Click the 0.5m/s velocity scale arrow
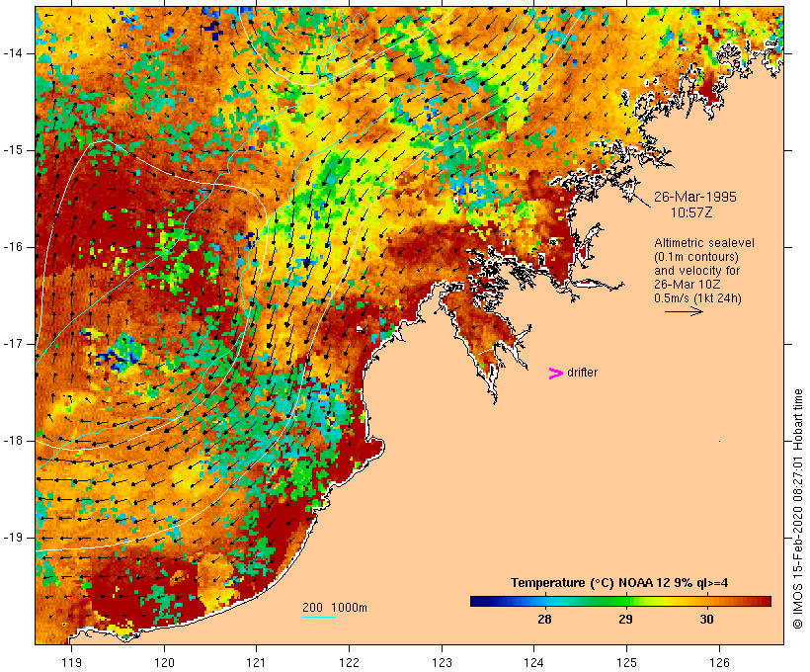The height and width of the screenshot is (672, 810). [684, 311]
